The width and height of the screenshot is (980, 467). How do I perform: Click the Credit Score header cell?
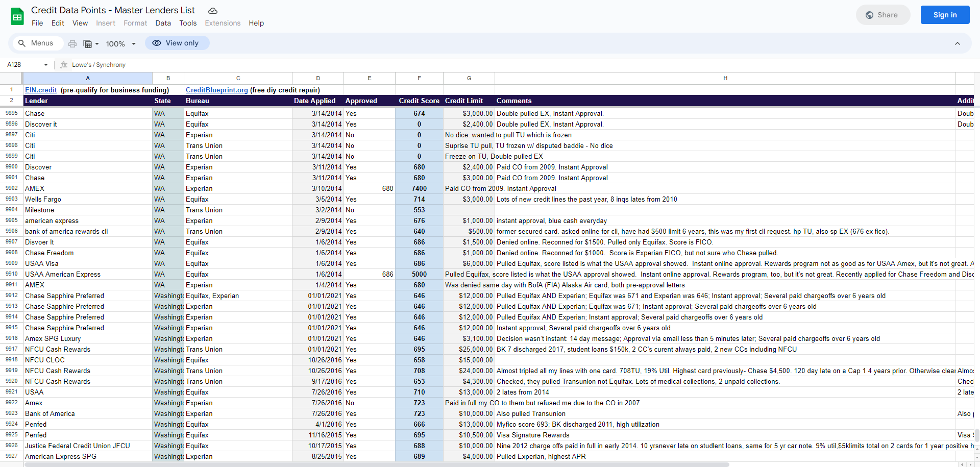click(419, 101)
